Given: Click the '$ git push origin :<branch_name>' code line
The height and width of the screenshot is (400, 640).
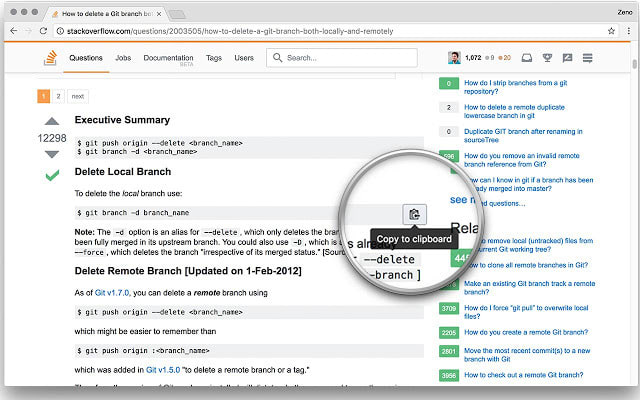Looking at the screenshot, I should [x=143, y=351].
